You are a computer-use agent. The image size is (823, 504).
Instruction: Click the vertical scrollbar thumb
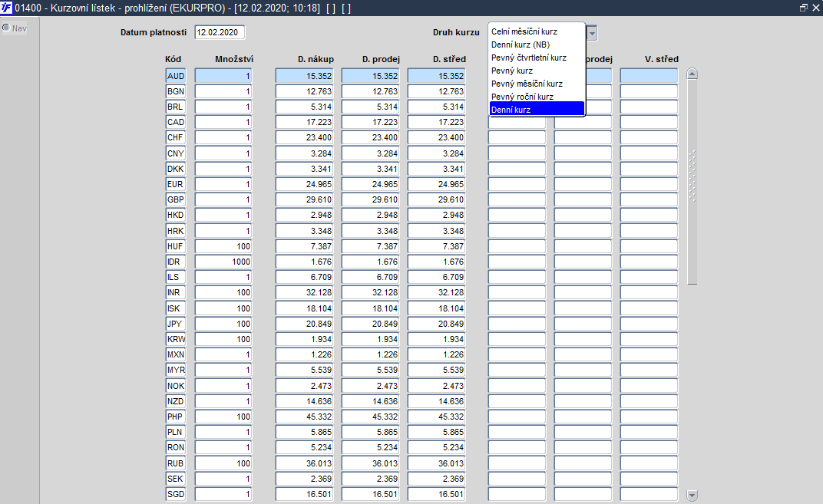click(x=692, y=182)
